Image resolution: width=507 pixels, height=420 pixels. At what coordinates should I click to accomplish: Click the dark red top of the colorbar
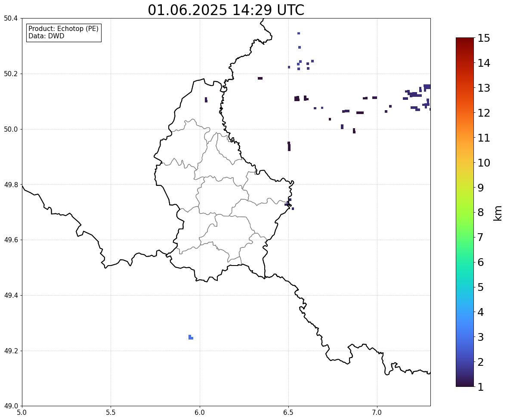coord(465,42)
